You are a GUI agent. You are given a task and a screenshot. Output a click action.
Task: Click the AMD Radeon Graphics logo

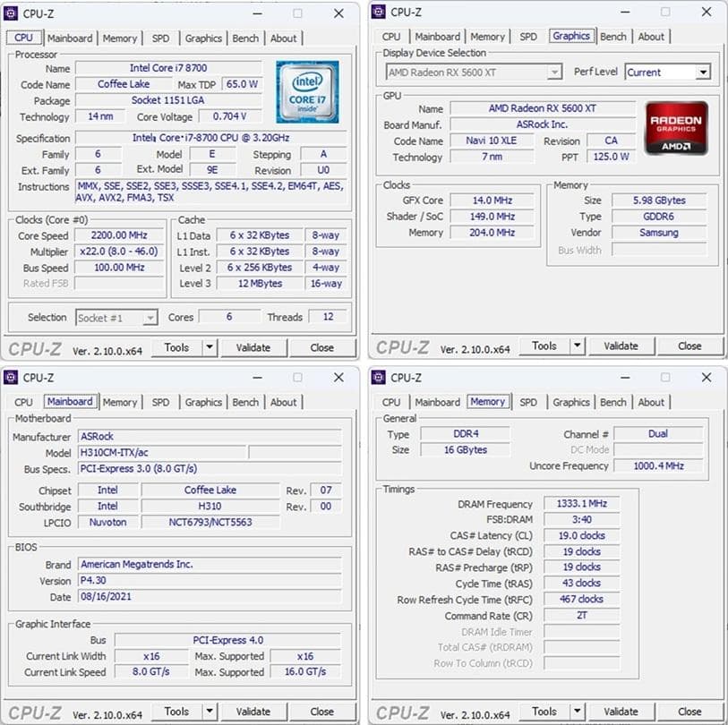click(676, 128)
